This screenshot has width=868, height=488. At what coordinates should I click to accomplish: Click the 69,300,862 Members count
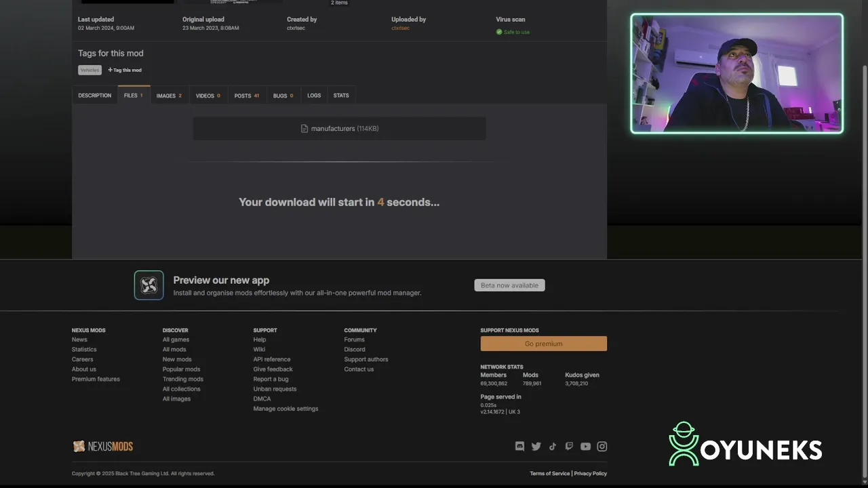494,384
